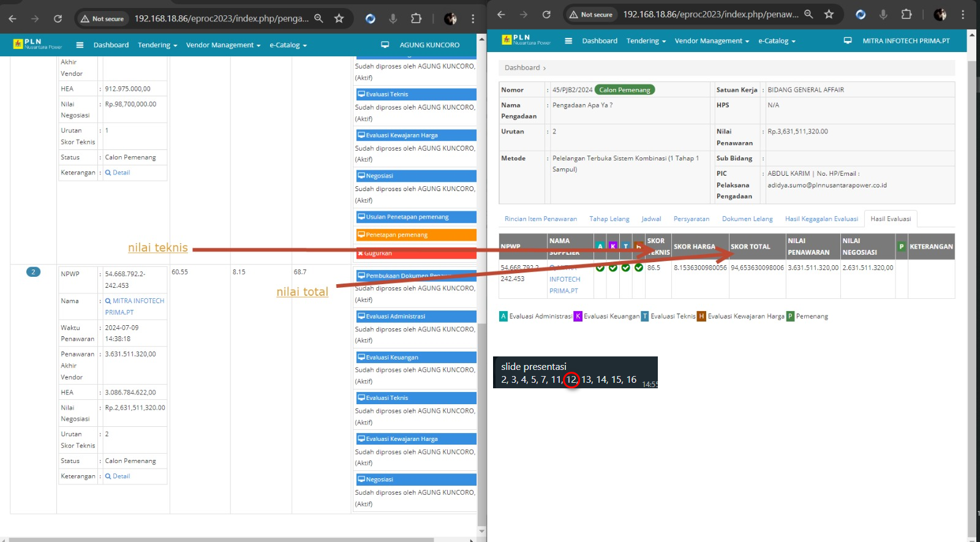Click the red Gugurkan bar
Screen dimensions: 980x542
tap(416, 253)
